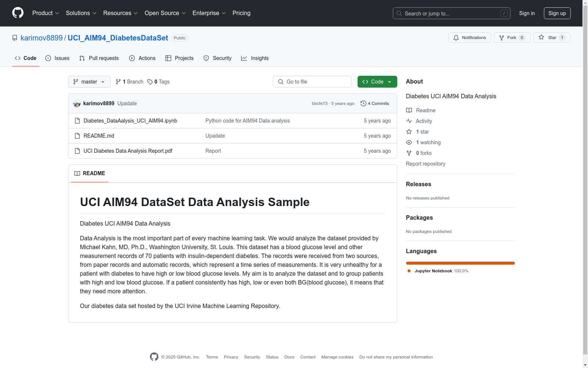588x368 pixels.
Task: Click the file icon for Diabetes_DataAalysis_UCI_AIM94.ipynb
Action: (x=77, y=121)
